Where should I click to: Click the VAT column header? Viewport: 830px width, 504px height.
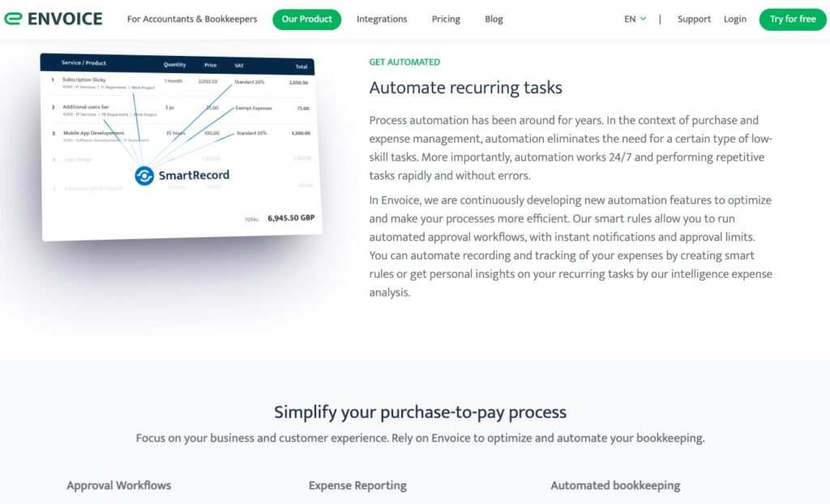click(239, 66)
